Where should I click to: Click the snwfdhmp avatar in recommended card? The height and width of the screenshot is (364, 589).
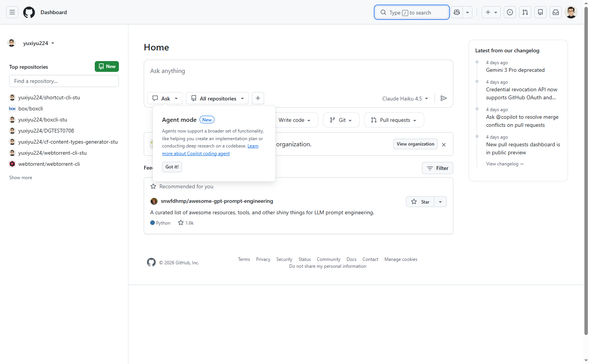click(x=154, y=201)
